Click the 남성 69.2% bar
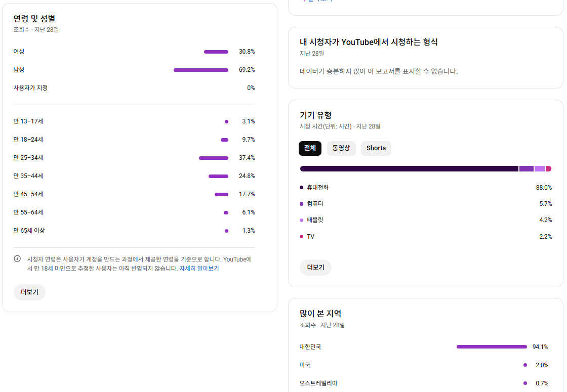 (200, 70)
